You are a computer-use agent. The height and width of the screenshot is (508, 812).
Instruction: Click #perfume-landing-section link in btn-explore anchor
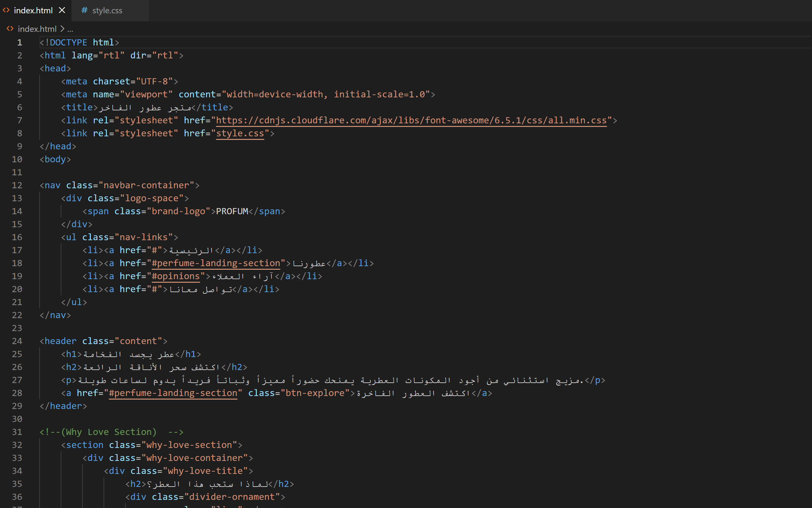(173, 393)
